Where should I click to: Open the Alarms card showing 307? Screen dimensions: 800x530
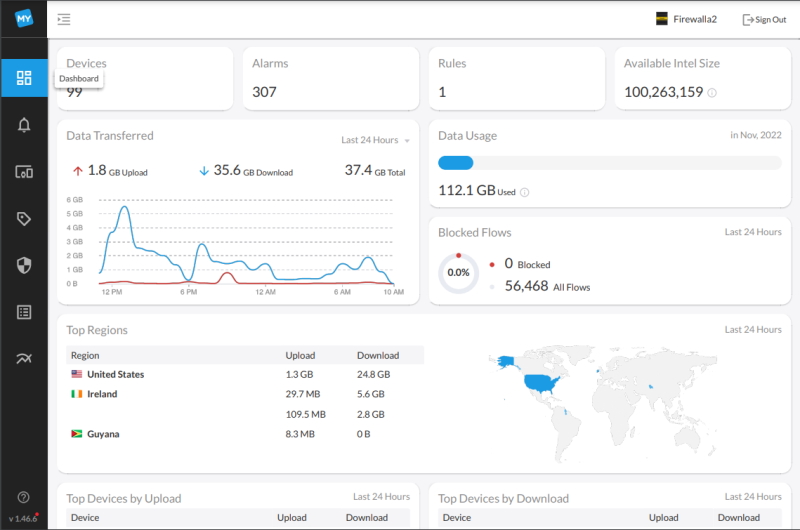(x=331, y=79)
